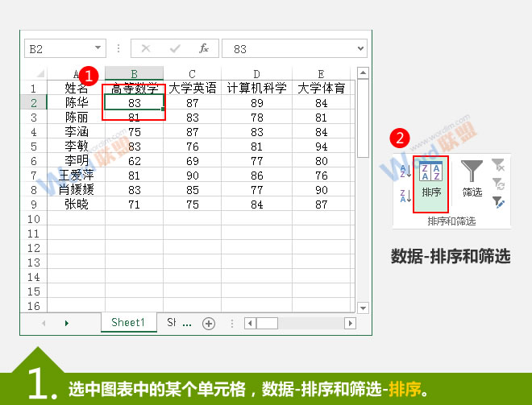This screenshot has height=405, width=532.
Task: Select column B header
Action: [134, 75]
